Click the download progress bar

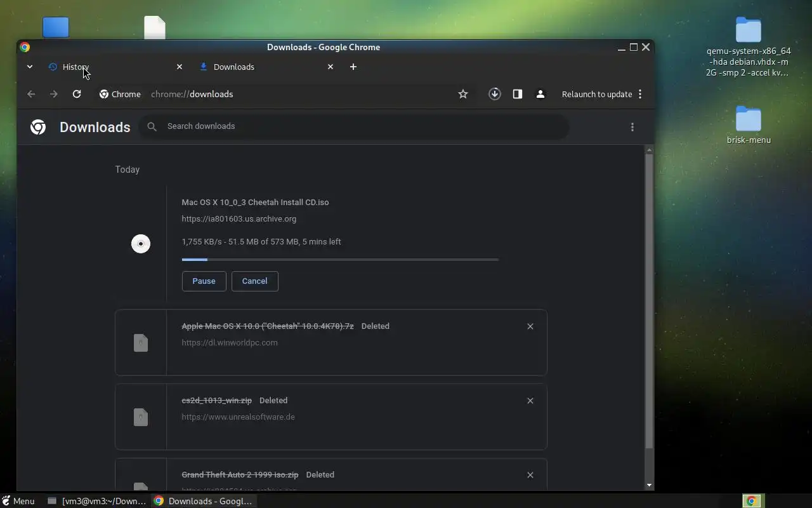click(340, 259)
